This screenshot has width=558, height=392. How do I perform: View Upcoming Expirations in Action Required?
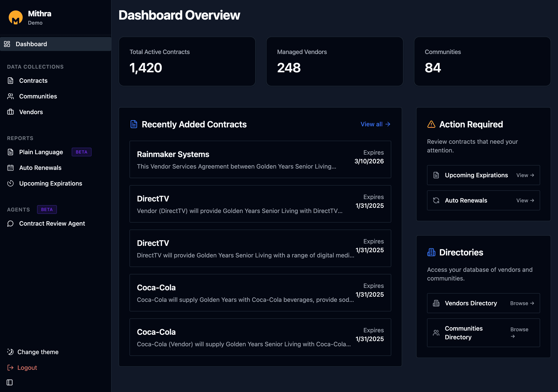[x=483, y=175]
